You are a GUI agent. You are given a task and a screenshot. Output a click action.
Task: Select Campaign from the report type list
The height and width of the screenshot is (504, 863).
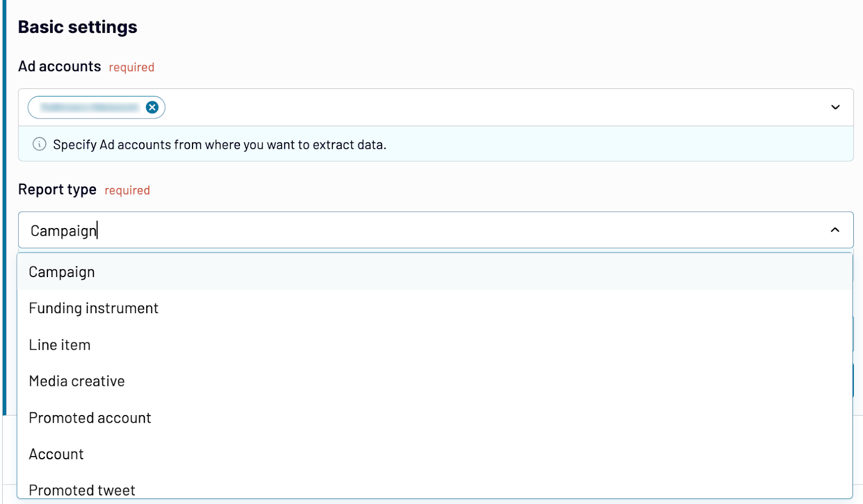pos(435,272)
